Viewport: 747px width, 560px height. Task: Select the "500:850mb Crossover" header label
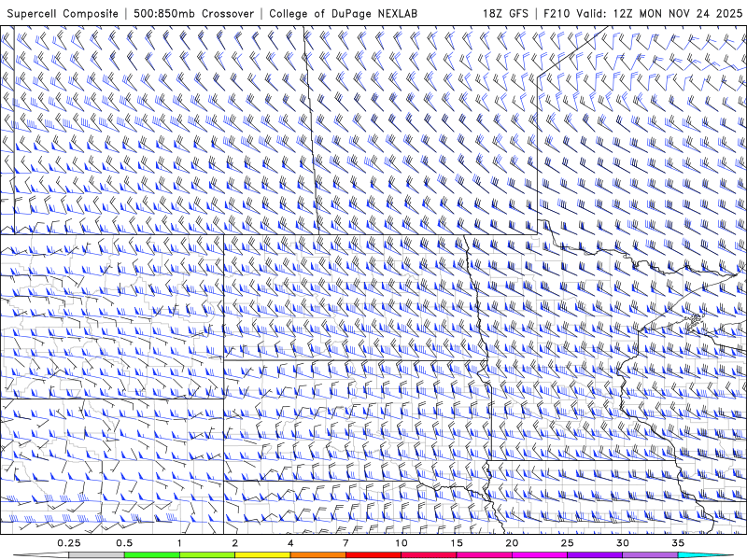(193, 13)
